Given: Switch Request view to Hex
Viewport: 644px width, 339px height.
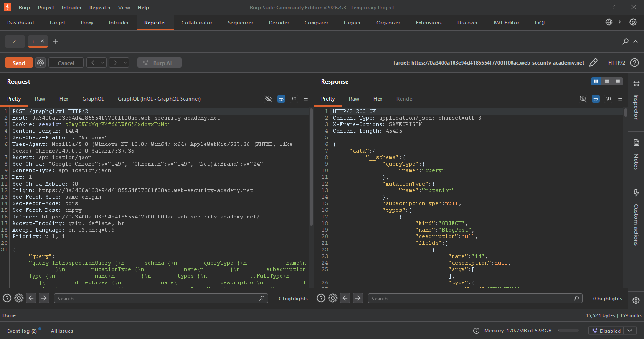Looking at the screenshot, I should pyautogui.click(x=64, y=99).
